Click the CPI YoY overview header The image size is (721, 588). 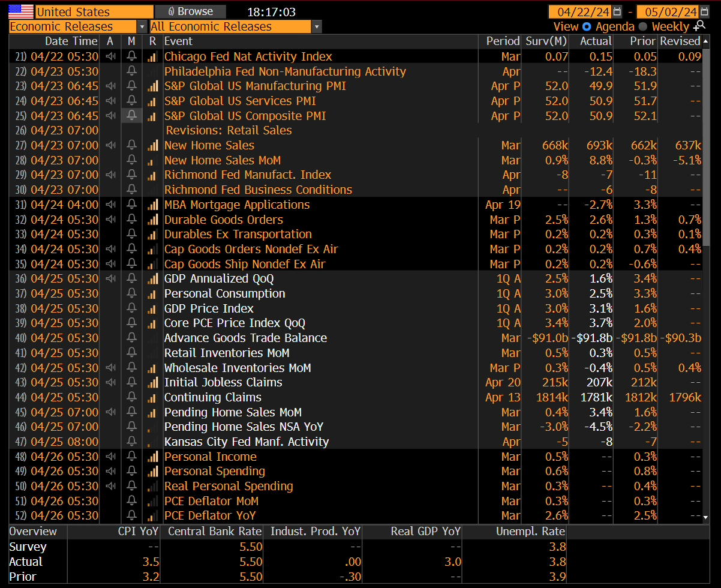(139, 532)
